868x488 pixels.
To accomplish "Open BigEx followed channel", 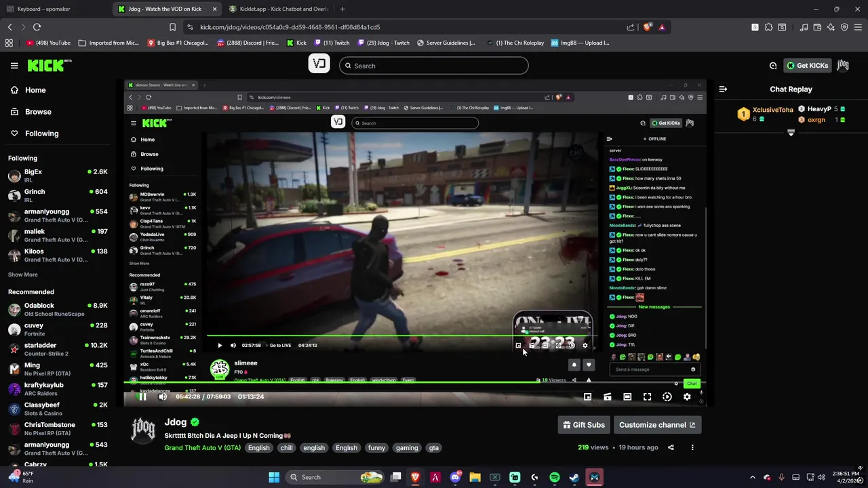I will click(58, 176).
